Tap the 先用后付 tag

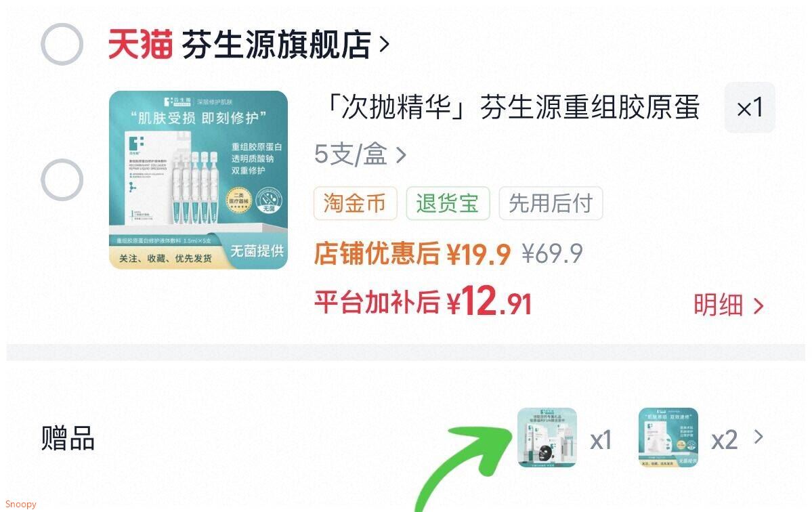551,203
